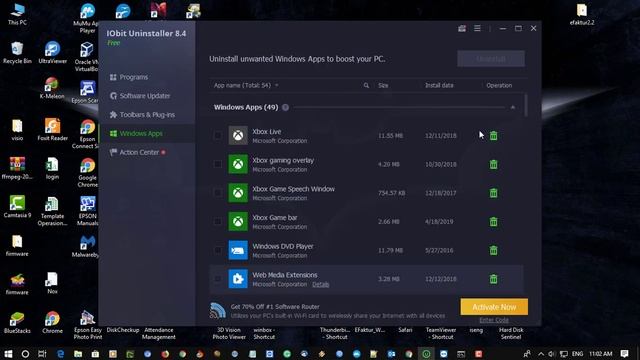Select the Nox desktop shortcut

52,284
